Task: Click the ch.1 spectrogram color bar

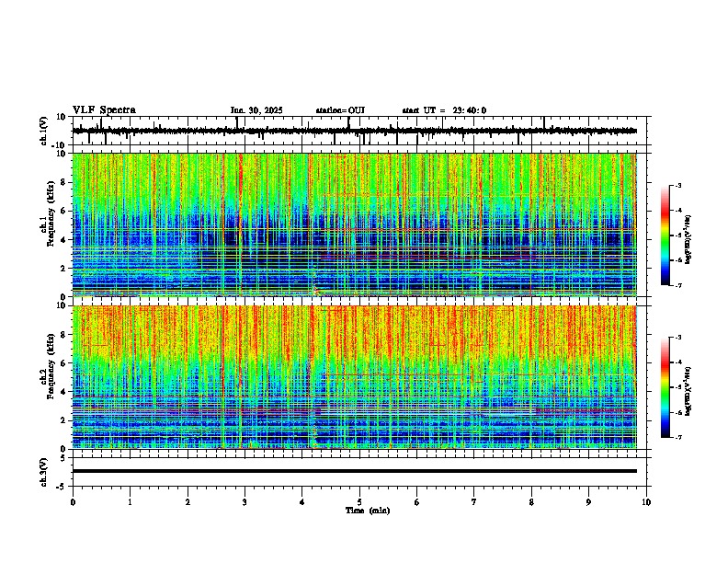Action: point(665,236)
